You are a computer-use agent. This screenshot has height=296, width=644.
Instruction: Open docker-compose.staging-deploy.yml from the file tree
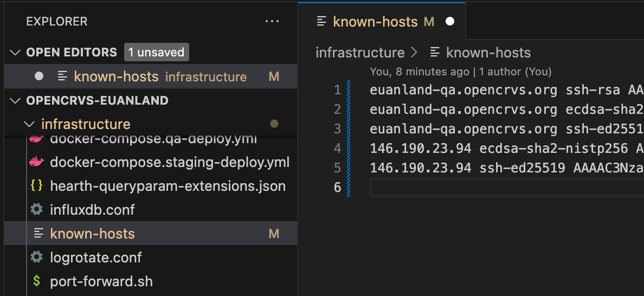169,162
